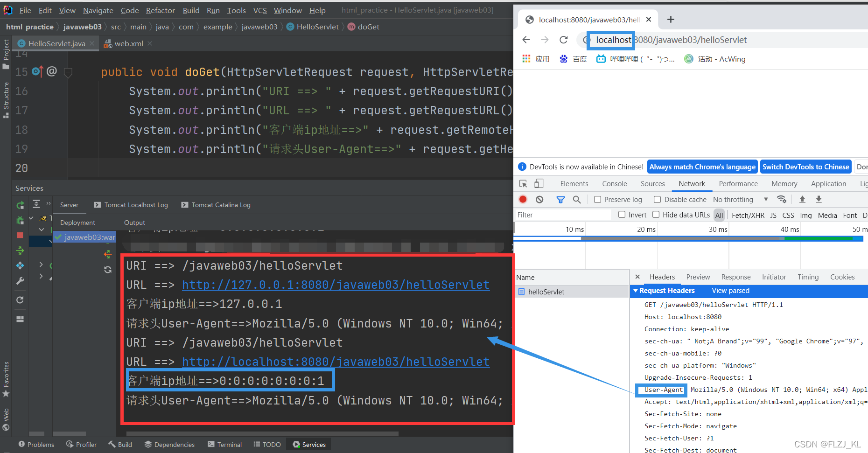Click the Debug server icon in Services
868x453 pixels.
(20, 220)
